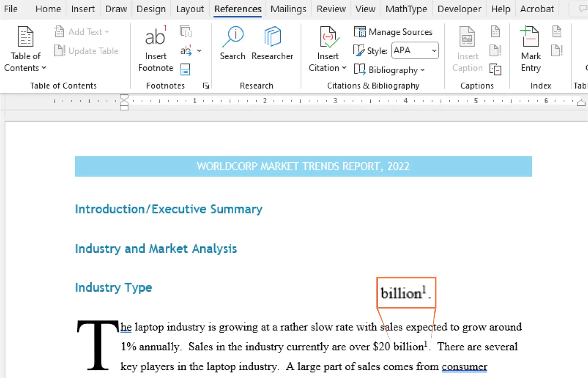Click the consumer hyperlink in the text
This screenshot has width=588, height=378.
coord(465,366)
